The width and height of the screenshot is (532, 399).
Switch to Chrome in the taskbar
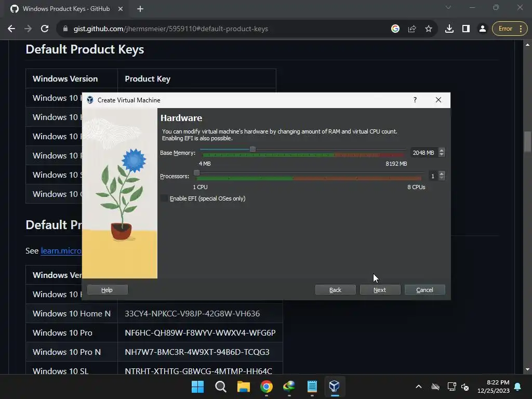click(267, 387)
